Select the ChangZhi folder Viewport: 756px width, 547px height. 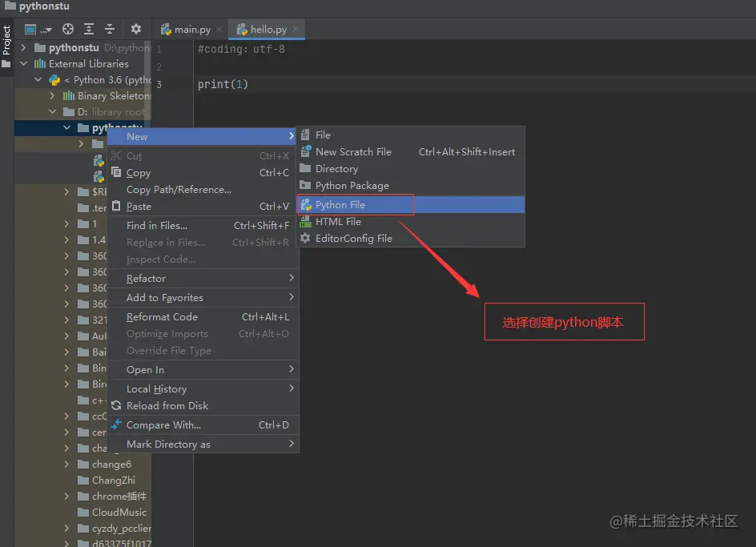[113, 480]
